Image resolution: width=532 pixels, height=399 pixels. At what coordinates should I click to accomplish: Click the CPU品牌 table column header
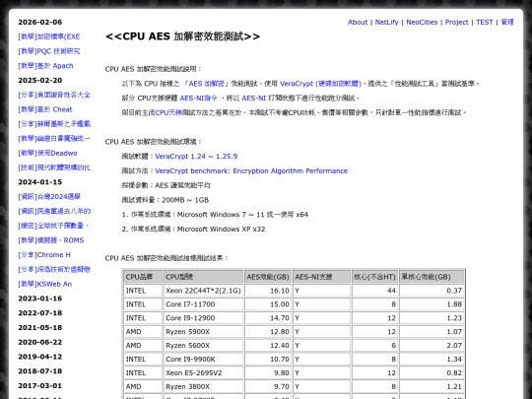143,277
